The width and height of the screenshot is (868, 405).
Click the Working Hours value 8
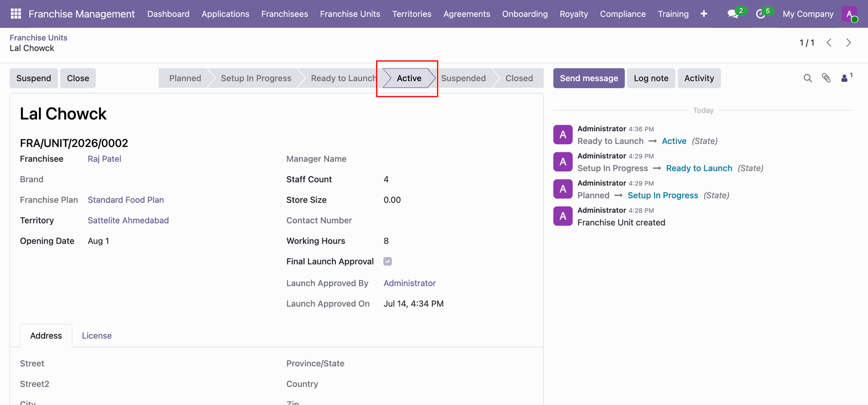pyautogui.click(x=386, y=241)
